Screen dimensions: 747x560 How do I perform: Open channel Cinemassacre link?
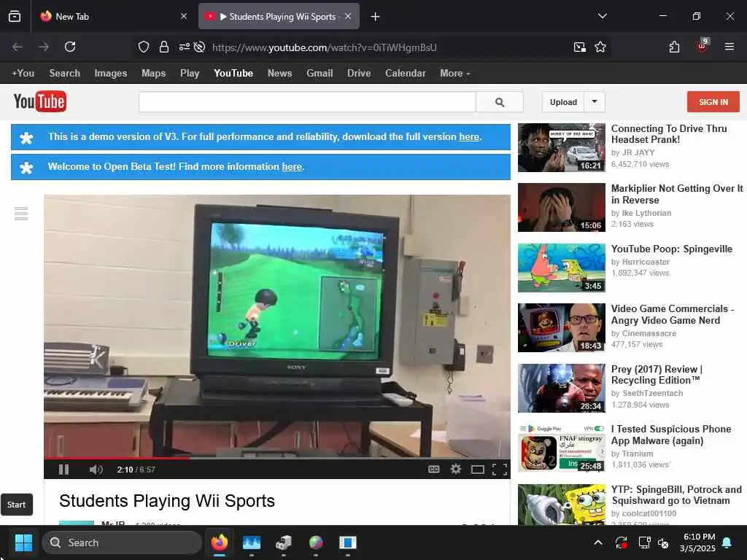[649, 333]
